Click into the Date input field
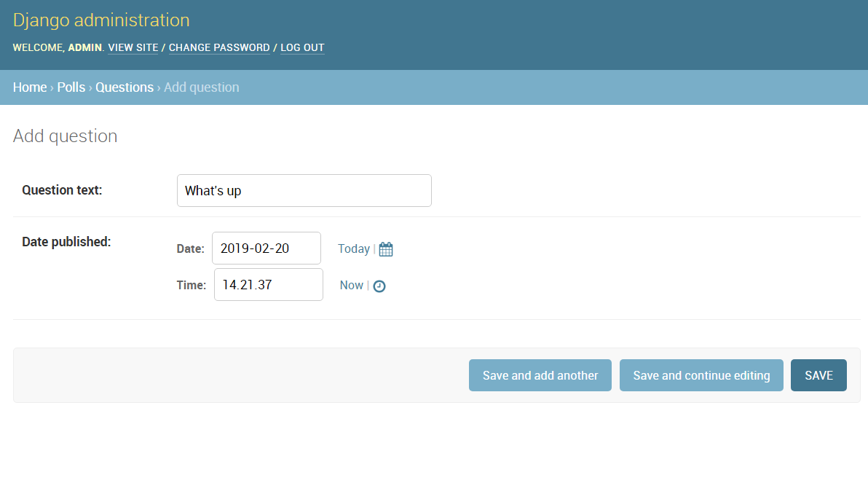Screen dimensions: 868x478 267,248
